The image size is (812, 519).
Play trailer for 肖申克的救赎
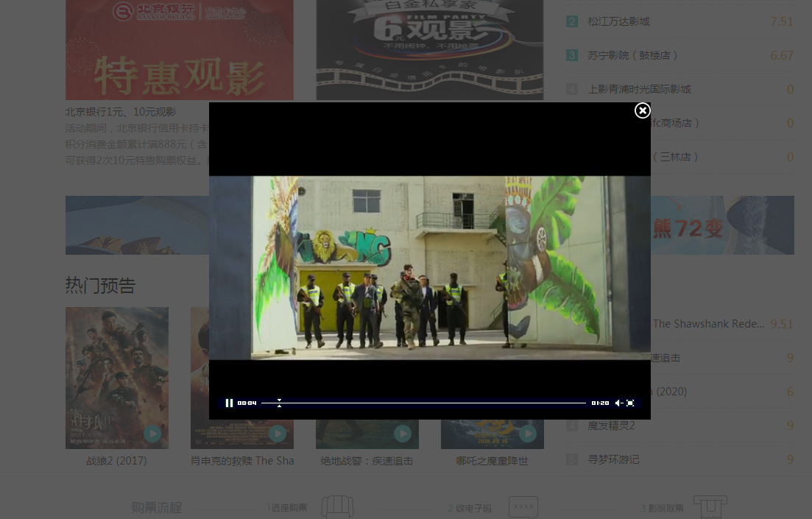pyautogui.click(x=277, y=433)
